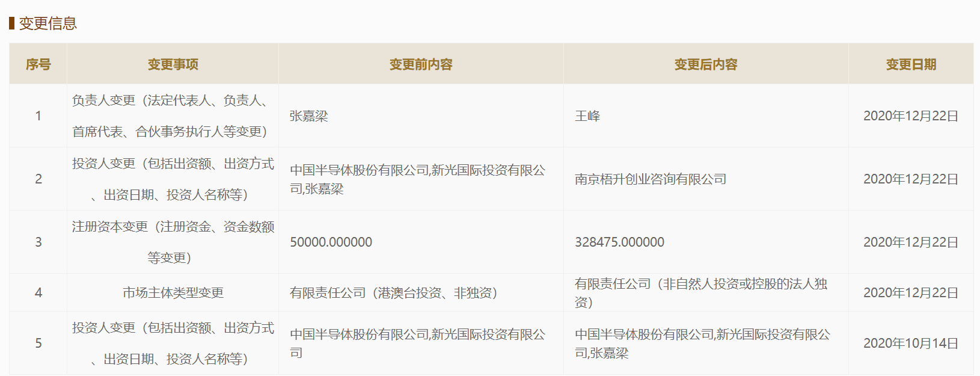
Task: Select serial number 4 cell
Action: [x=38, y=293]
